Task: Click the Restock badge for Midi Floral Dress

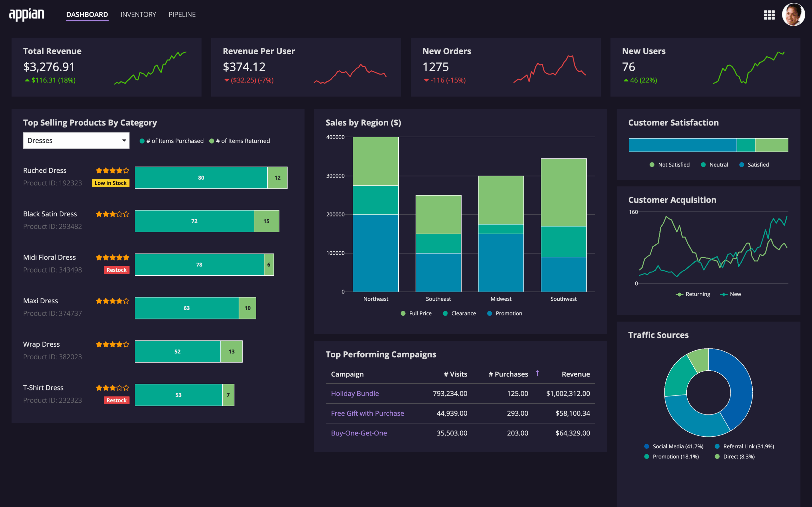Action: click(x=116, y=270)
